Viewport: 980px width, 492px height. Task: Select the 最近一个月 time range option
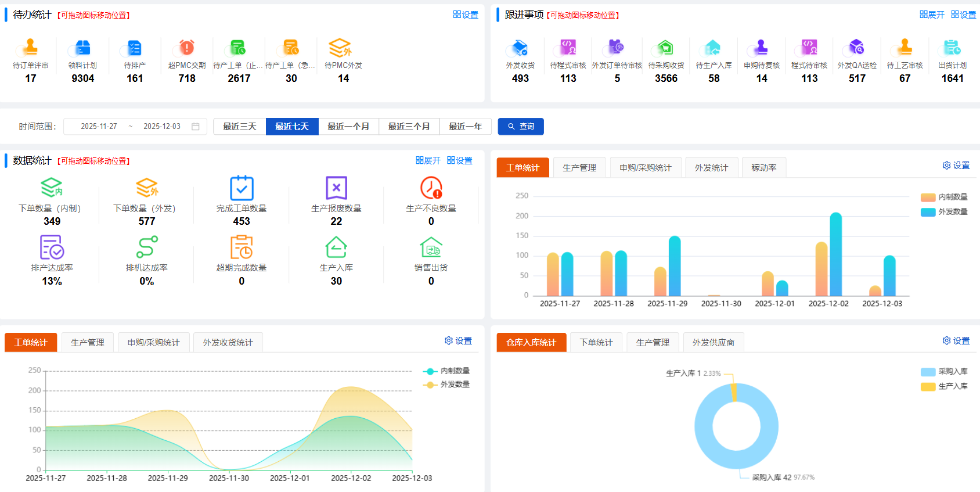pos(348,127)
